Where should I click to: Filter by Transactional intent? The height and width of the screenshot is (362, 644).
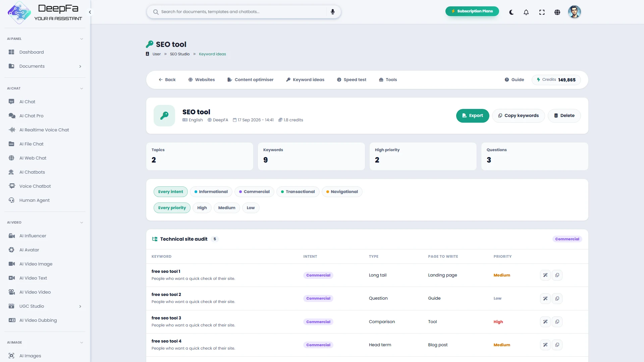click(298, 192)
